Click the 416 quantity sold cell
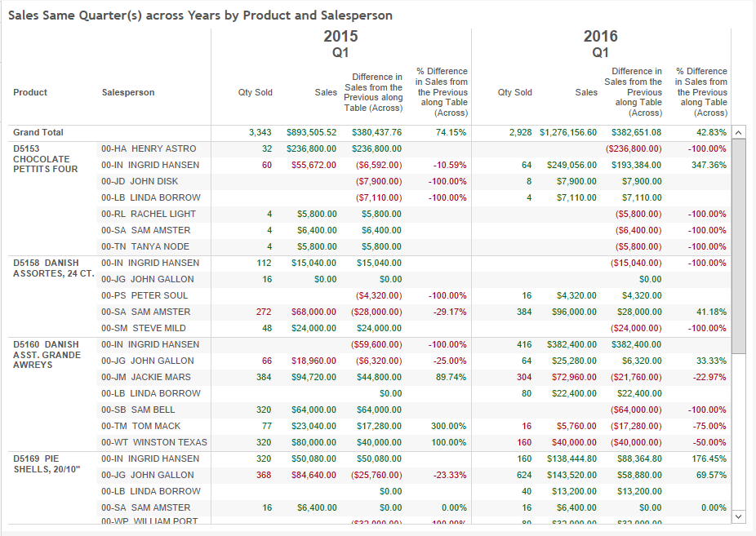 [x=524, y=345]
